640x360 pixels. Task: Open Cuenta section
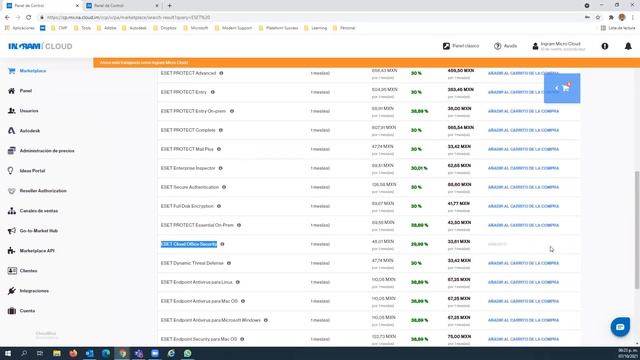21,311
